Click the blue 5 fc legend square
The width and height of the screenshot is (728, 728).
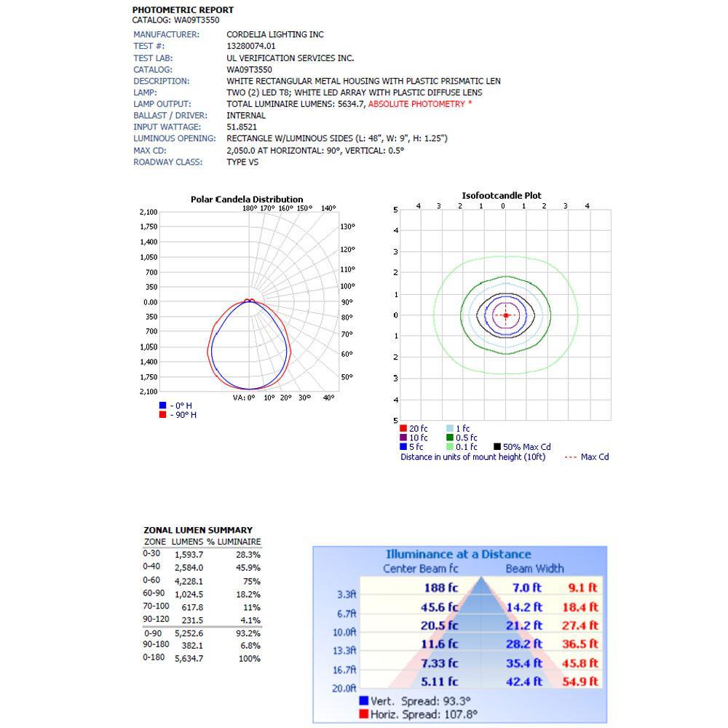[403, 447]
